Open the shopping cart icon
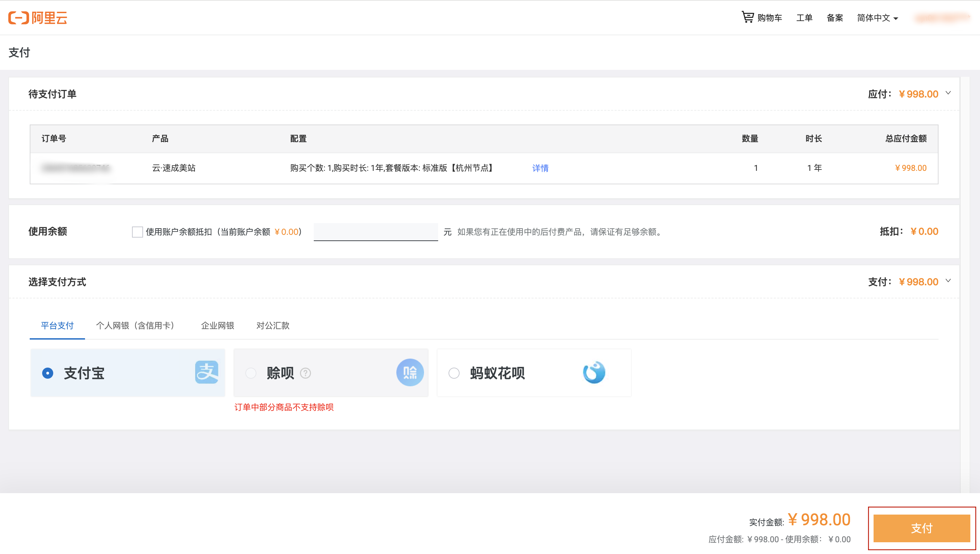This screenshot has width=980, height=554. tap(747, 17)
